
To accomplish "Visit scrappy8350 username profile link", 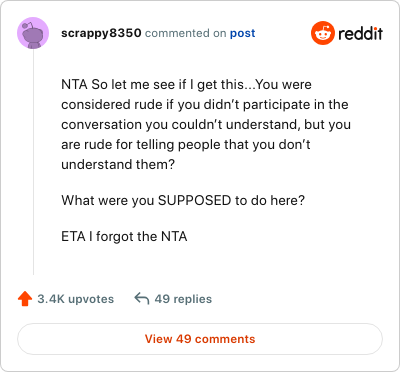I will tap(101, 33).
